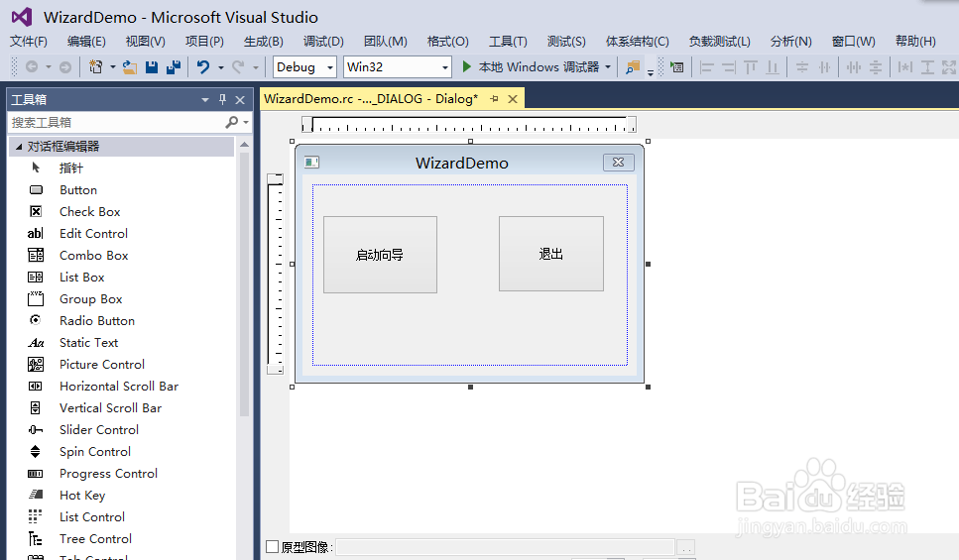Open the Undo history dropdown arrow
The image size is (959, 560).
pyautogui.click(x=221, y=67)
